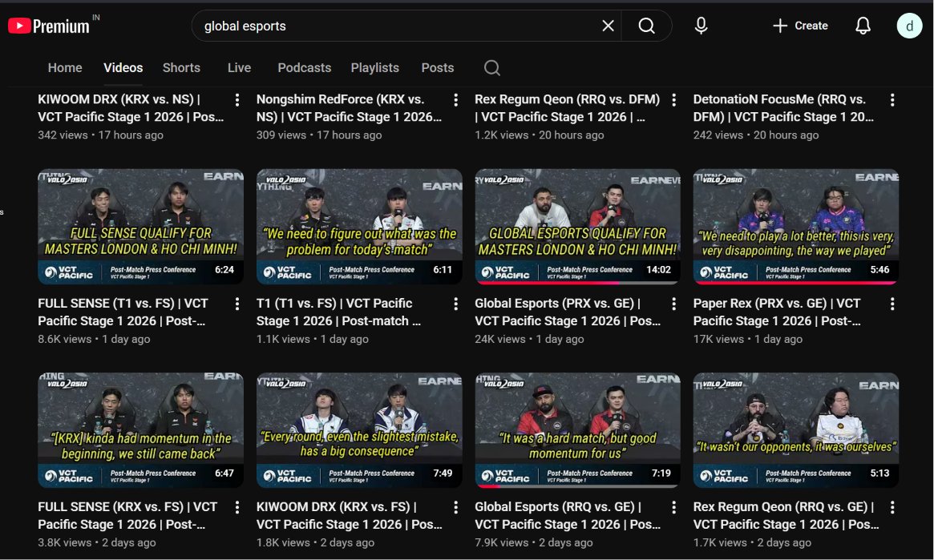
Task: Clear the search text with the X icon
Action: pyautogui.click(x=608, y=26)
